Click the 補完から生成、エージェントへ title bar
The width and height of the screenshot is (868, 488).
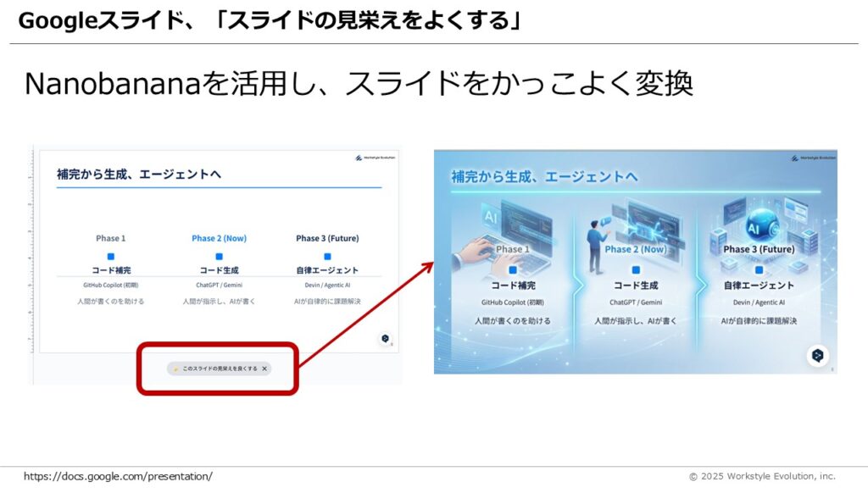pos(139,175)
